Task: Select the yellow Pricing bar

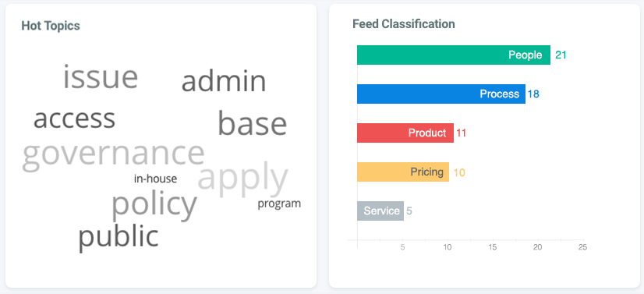Action: pos(403,172)
